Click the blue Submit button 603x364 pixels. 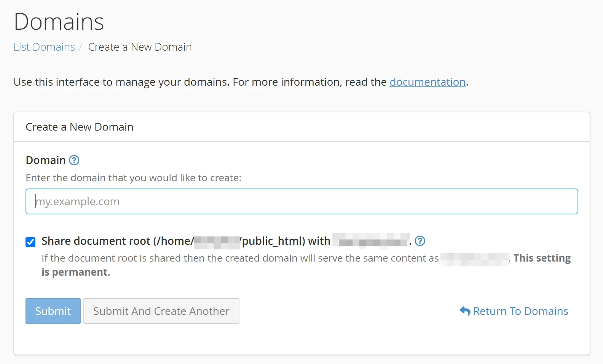(x=53, y=311)
